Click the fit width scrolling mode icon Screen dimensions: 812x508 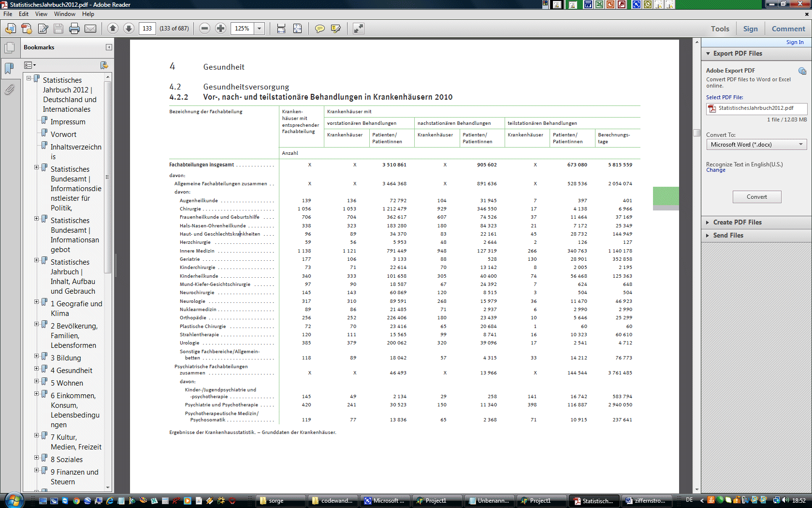pyautogui.click(x=281, y=29)
